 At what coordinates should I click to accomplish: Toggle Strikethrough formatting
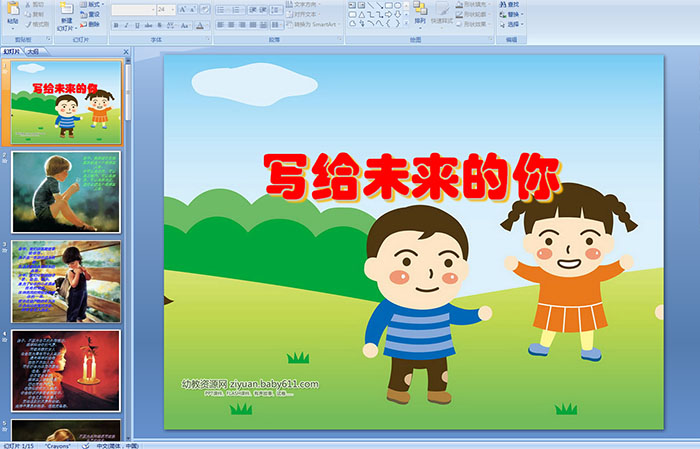(x=148, y=25)
